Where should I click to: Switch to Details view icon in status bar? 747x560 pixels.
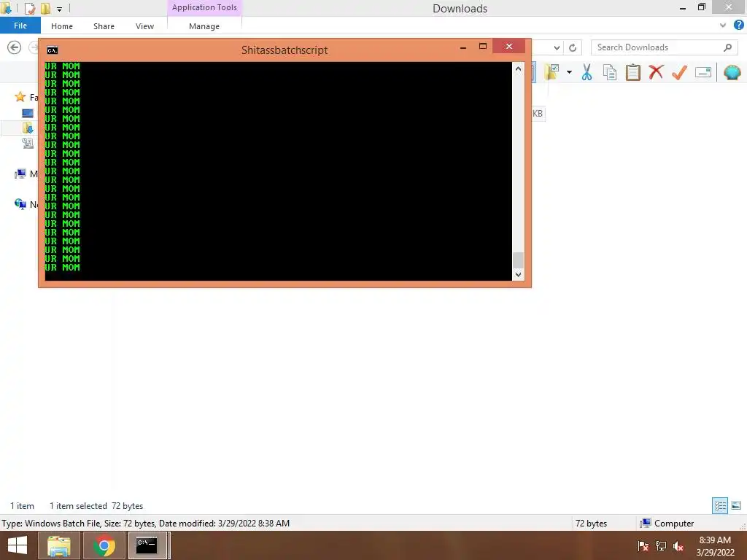(x=720, y=506)
